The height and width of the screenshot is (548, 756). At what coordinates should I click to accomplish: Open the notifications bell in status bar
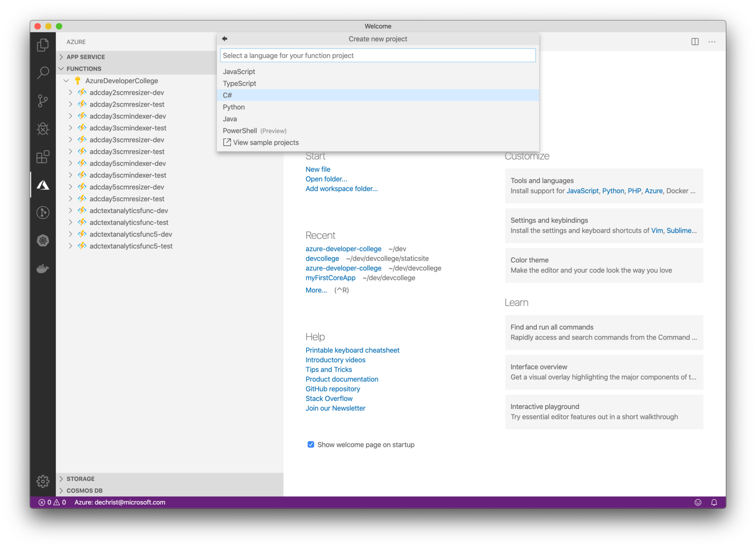click(714, 502)
